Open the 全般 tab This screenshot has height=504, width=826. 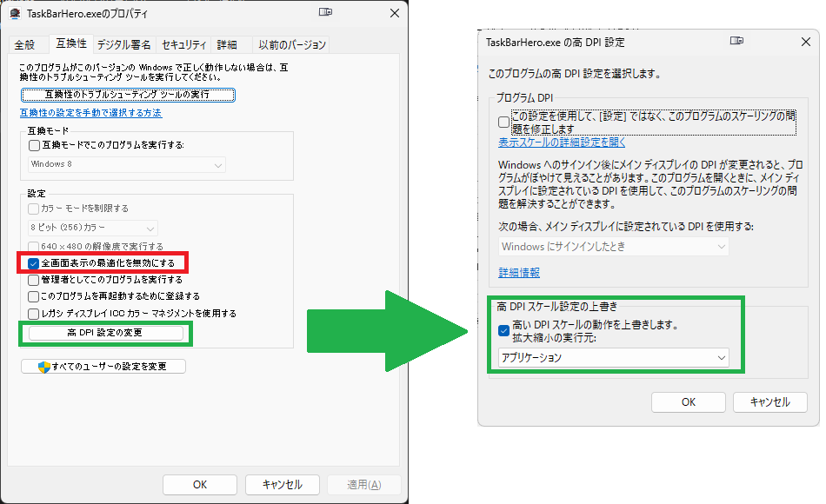(24, 45)
